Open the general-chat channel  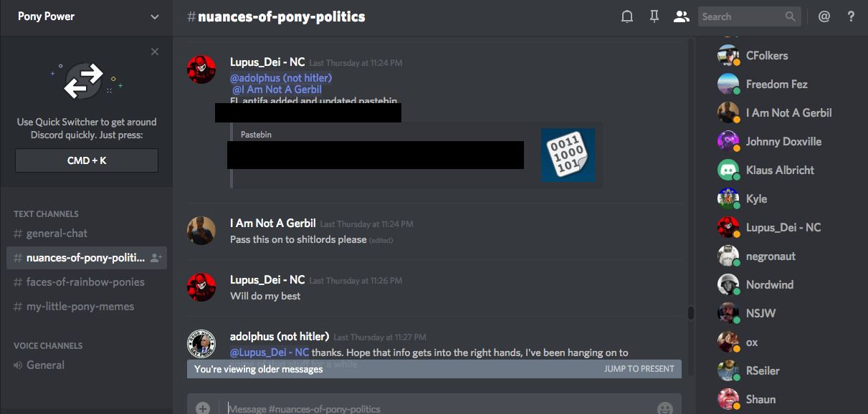coord(57,234)
